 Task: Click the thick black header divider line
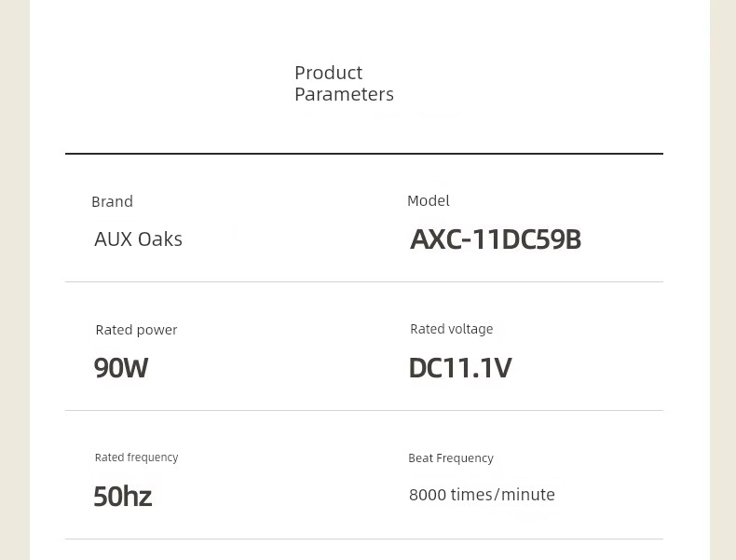point(364,154)
